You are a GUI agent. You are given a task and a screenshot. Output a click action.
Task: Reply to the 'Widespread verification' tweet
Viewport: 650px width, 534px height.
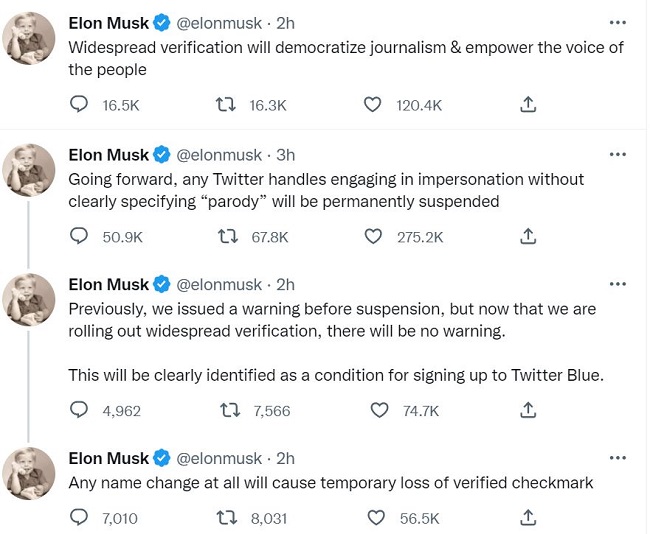[80, 105]
